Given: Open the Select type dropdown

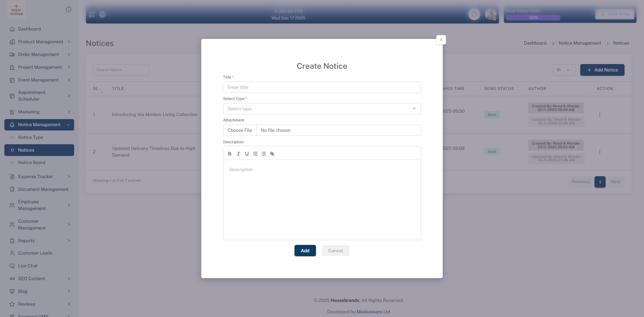Looking at the screenshot, I should pos(322,109).
